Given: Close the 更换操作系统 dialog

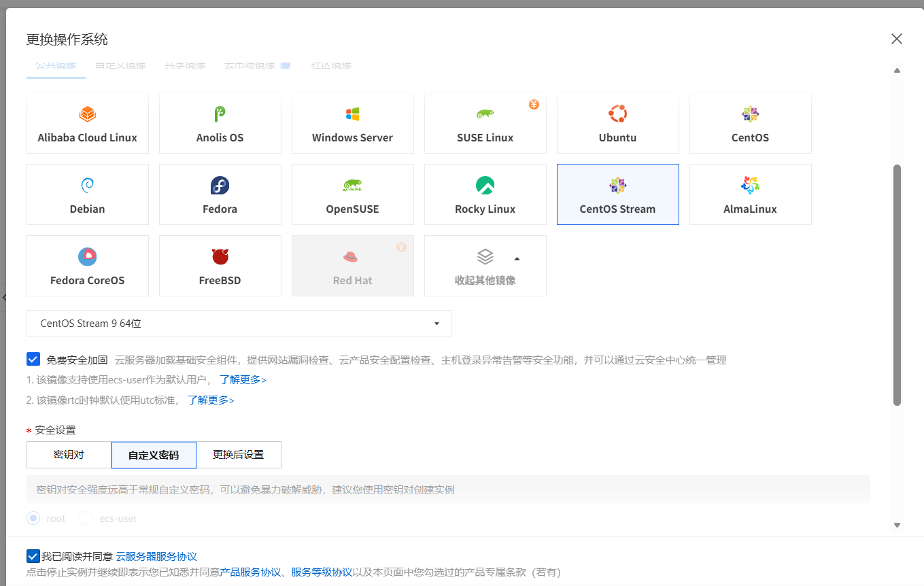Looking at the screenshot, I should coord(897,39).
